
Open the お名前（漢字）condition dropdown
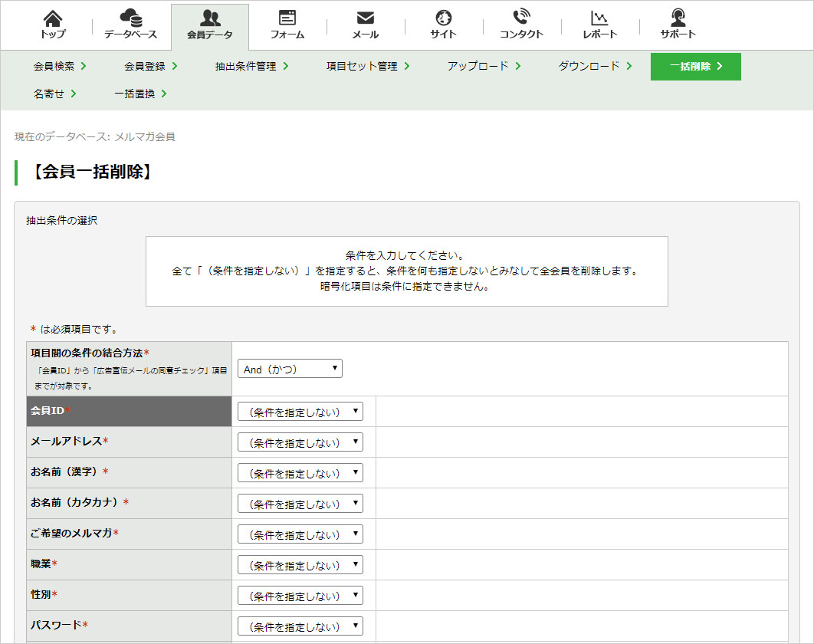(300, 473)
